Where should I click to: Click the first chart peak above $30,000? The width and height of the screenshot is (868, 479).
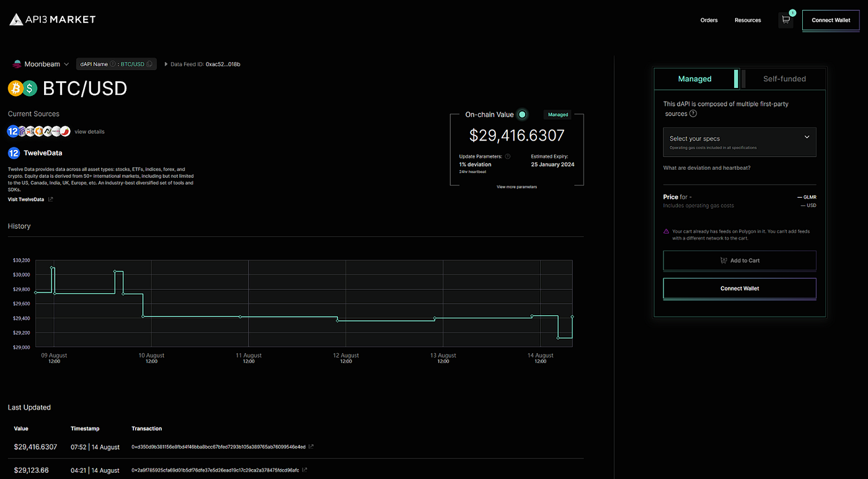[x=52, y=268]
